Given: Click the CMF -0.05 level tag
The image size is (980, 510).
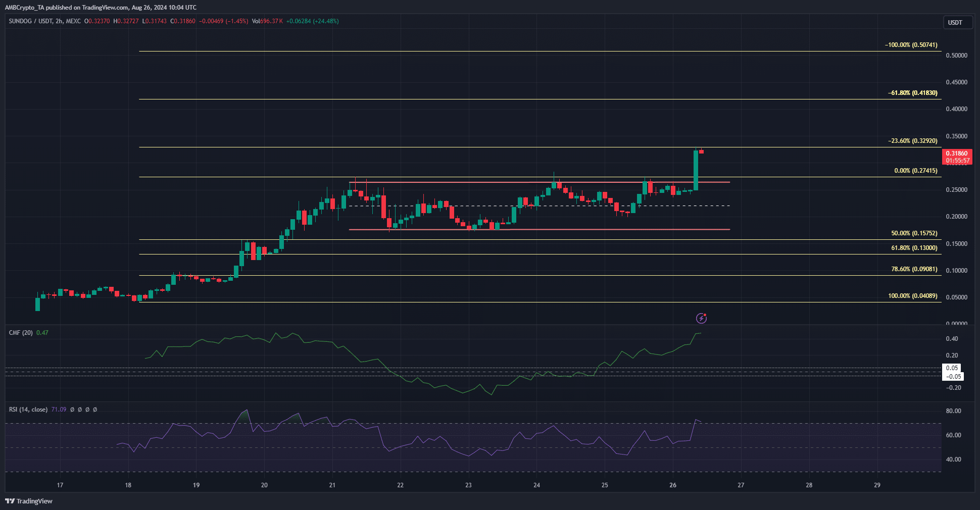Looking at the screenshot, I should [953, 377].
